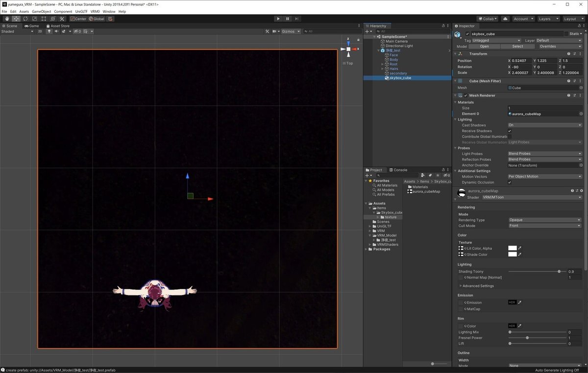Open Gizmos dropdown in Scene view

click(x=290, y=31)
